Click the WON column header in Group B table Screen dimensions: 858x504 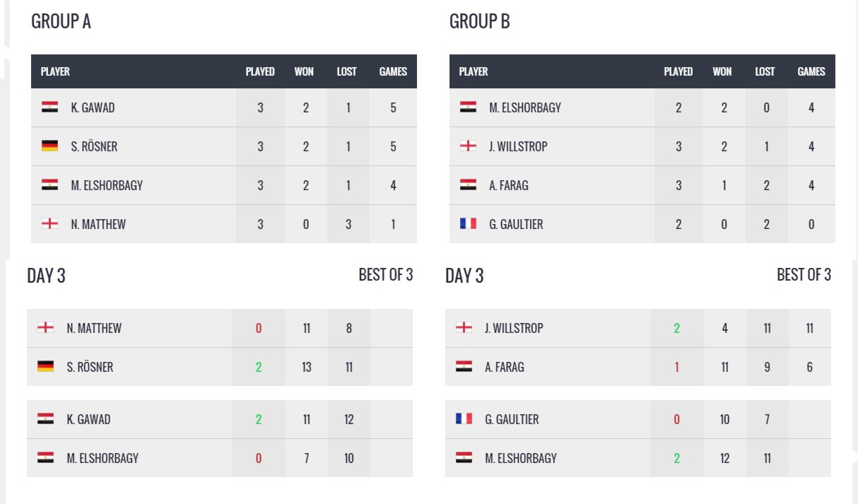(x=722, y=71)
